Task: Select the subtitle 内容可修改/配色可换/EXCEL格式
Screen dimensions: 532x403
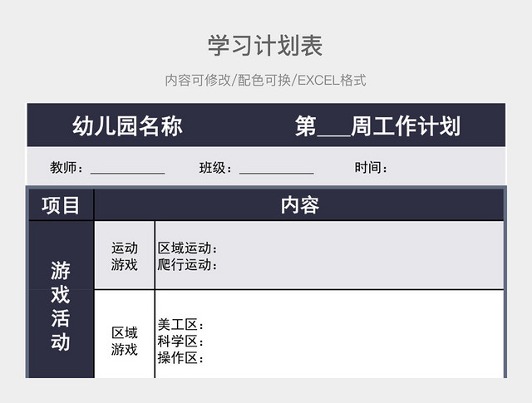Action: (x=265, y=81)
